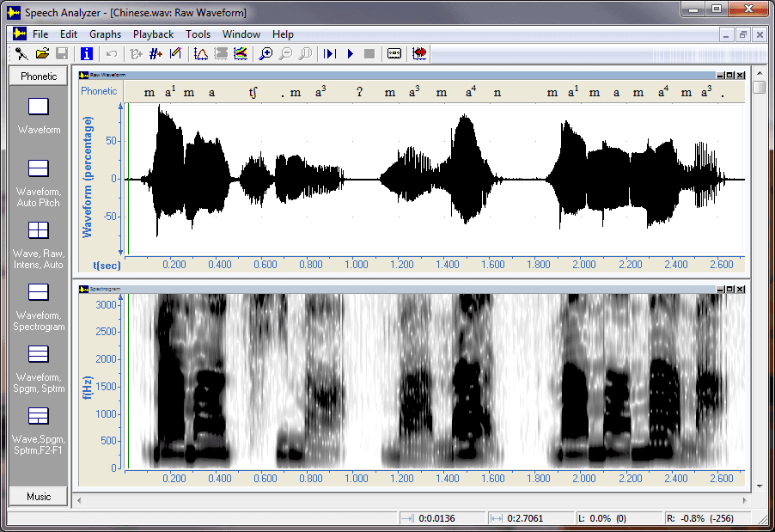Collapse the Phonetic sidebar section

click(x=38, y=76)
